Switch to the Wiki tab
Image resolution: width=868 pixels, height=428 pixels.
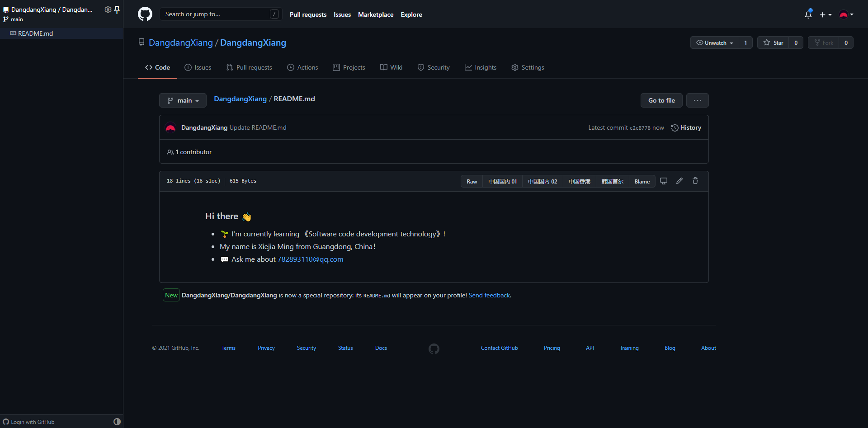391,67
